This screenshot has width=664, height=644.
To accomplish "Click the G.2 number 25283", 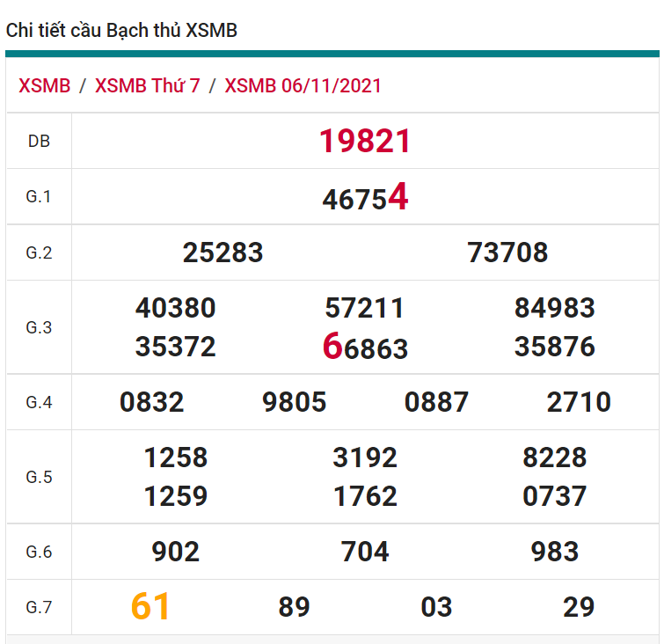I will pyautogui.click(x=223, y=253).
